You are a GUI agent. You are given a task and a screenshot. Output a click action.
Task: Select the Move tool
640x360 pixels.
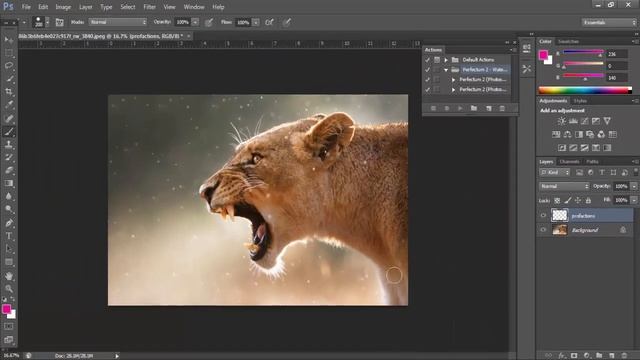click(9, 40)
